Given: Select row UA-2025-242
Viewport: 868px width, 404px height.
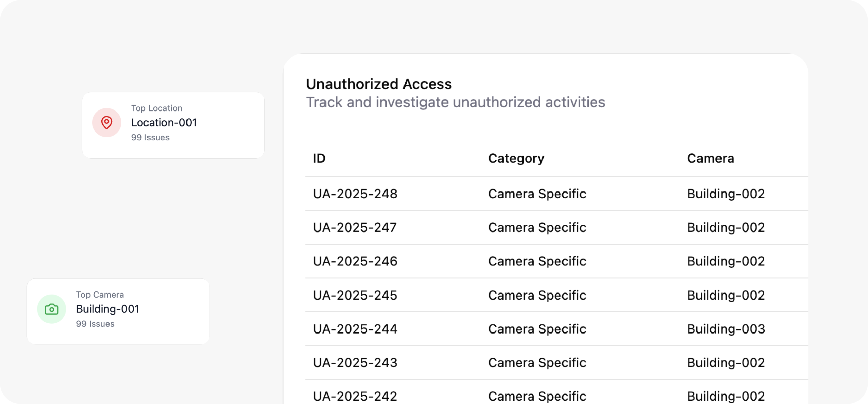Looking at the screenshot, I should point(355,396).
